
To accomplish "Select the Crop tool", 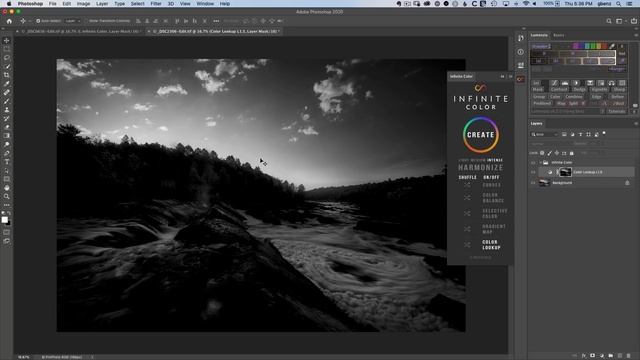I will click(x=7, y=75).
